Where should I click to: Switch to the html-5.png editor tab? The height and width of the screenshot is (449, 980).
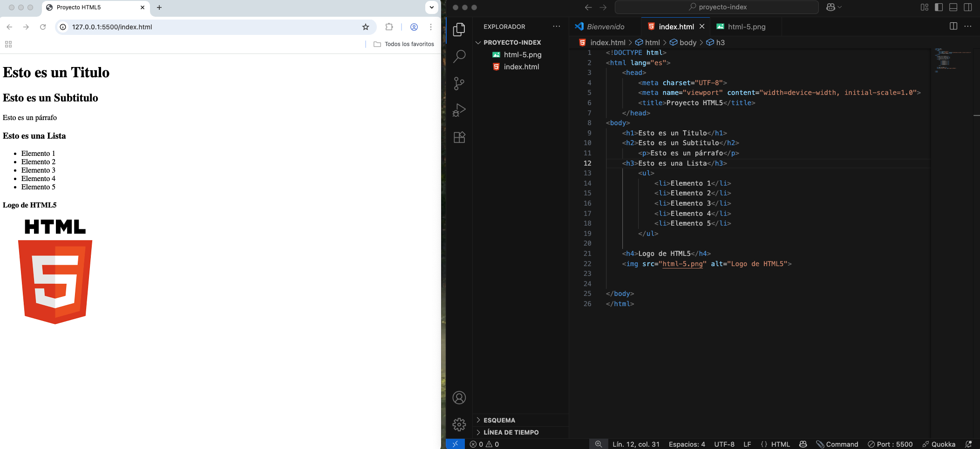(746, 27)
